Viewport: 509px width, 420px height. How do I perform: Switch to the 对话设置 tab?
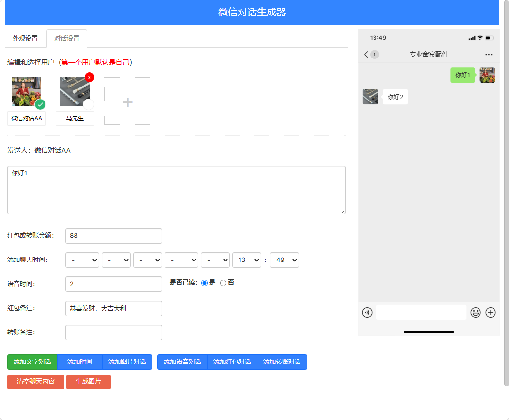click(67, 38)
